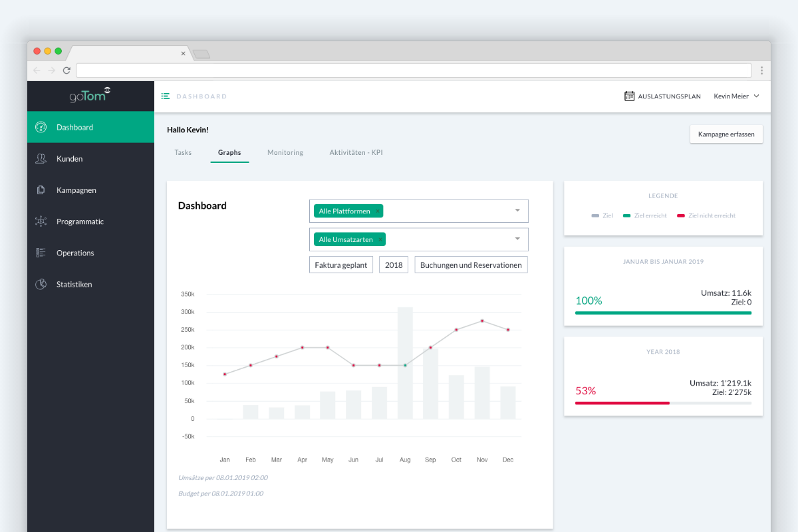The image size is (798, 532).
Task: Remove the Alle Plattformen tag
Action: coord(378,211)
